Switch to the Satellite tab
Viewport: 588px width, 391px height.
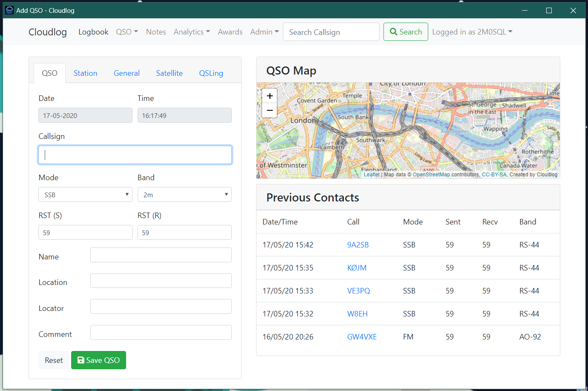tap(169, 73)
